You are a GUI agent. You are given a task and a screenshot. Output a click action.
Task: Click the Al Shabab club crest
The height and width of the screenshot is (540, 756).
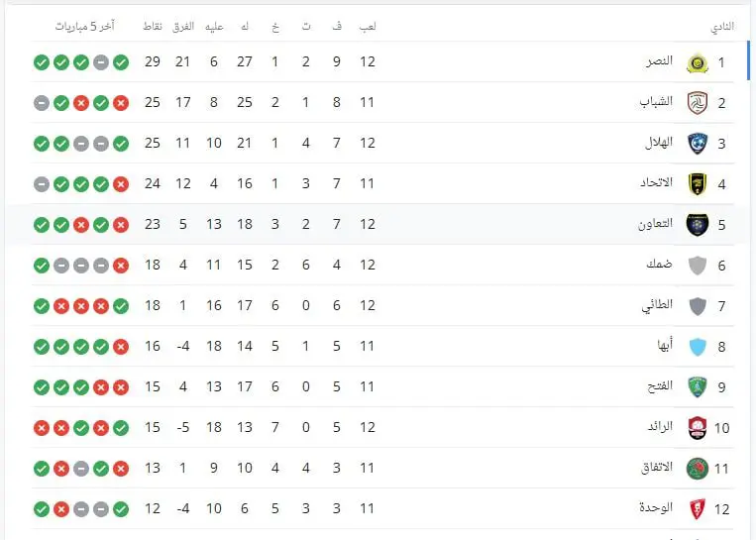pos(698,103)
